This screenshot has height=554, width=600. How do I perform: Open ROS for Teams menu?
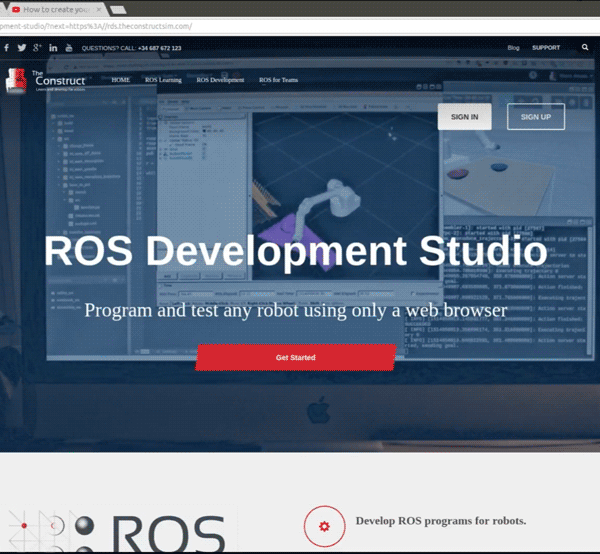point(278,80)
